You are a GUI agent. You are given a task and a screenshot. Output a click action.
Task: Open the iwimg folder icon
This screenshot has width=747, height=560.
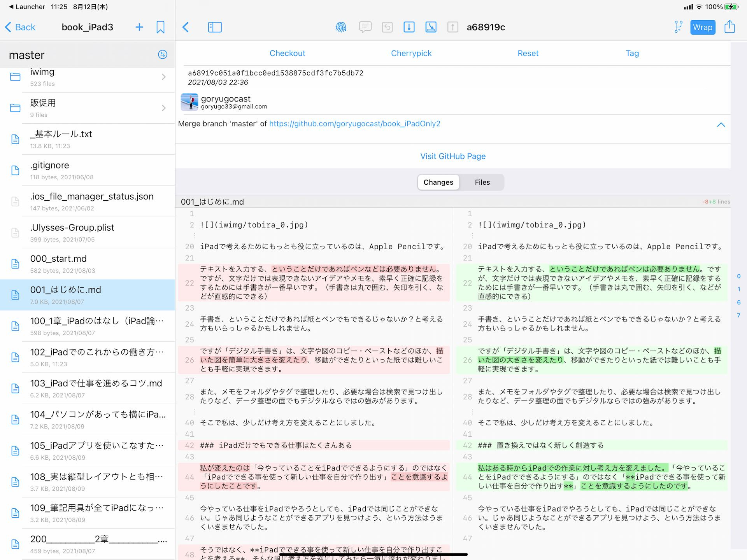coord(15,77)
